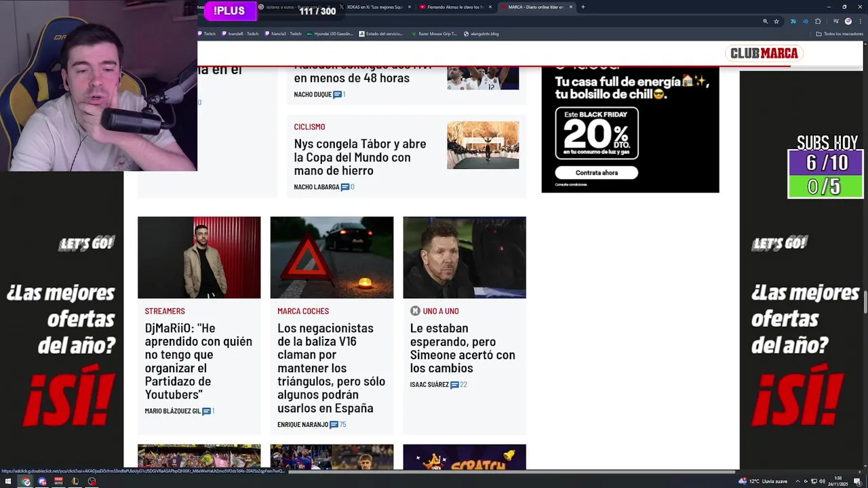Click the DjMaRiiO portrait thumbnail
Screen dimensions: 868x488
(199, 258)
